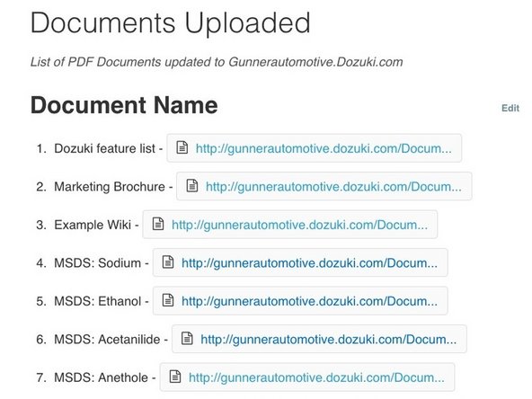
Task: Click the Marketing Brochure document icon
Action: click(x=192, y=186)
